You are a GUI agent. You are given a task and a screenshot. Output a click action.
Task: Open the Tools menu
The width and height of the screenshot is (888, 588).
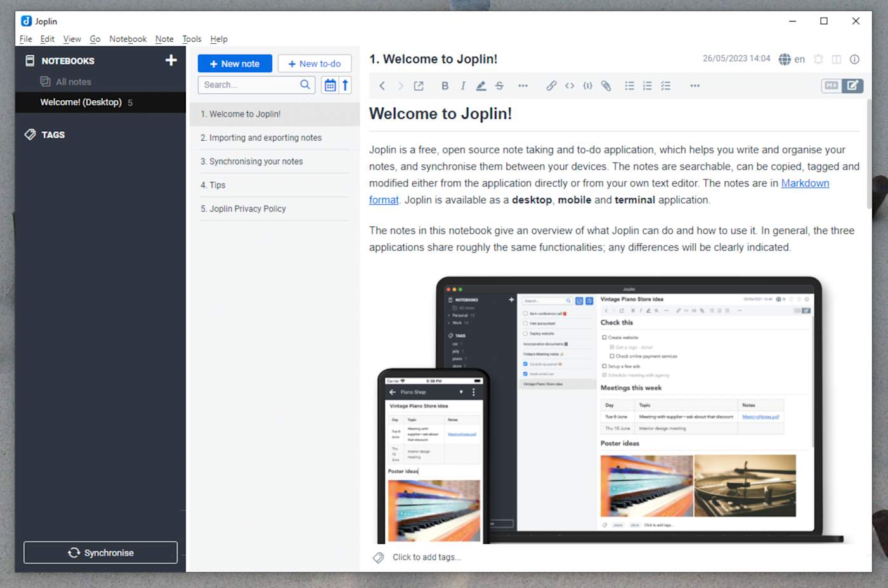click(x=192, y=39)
